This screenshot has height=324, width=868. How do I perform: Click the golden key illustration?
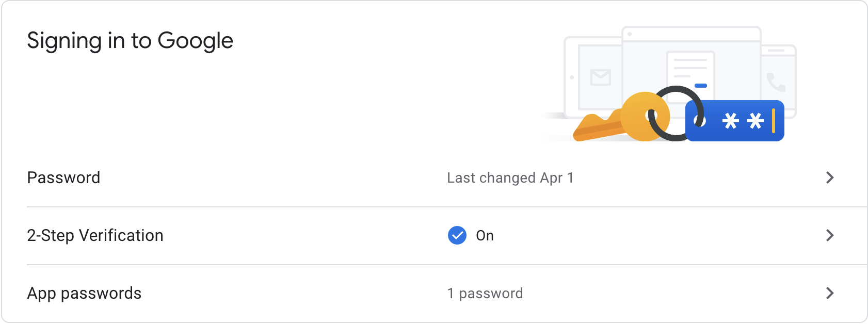pyautogui.click(x=621, y=118)
